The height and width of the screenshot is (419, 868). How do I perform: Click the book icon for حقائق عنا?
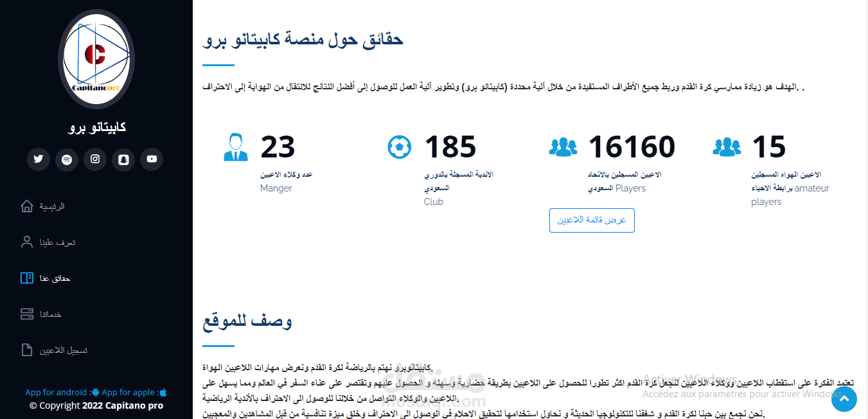27,278
